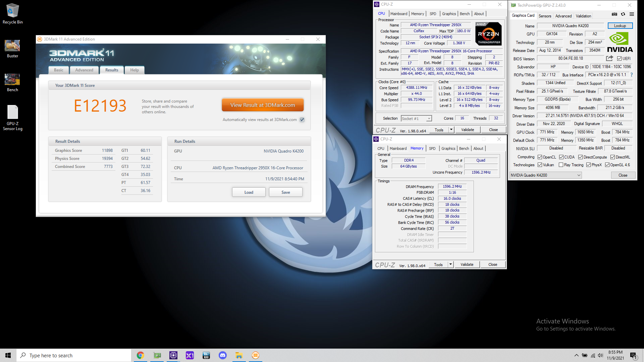Select the Buster desktop icon
This screenshot has width=644, height=362.
[x=12, y=49]
